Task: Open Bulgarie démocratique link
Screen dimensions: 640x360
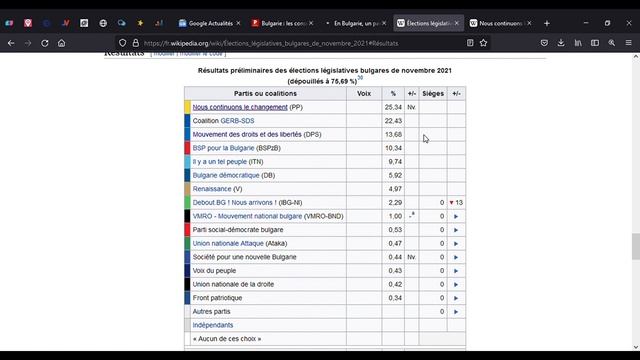Action: [226, 175]
